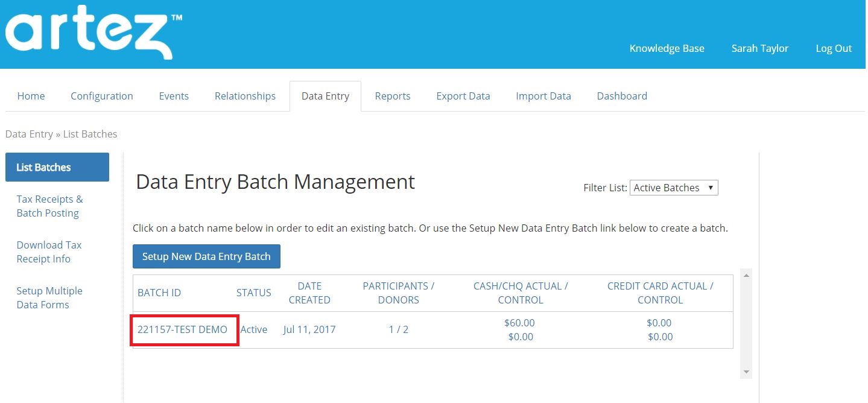Open the Configuration tab
The image size is (868, 403).
(x=101, y=96)
